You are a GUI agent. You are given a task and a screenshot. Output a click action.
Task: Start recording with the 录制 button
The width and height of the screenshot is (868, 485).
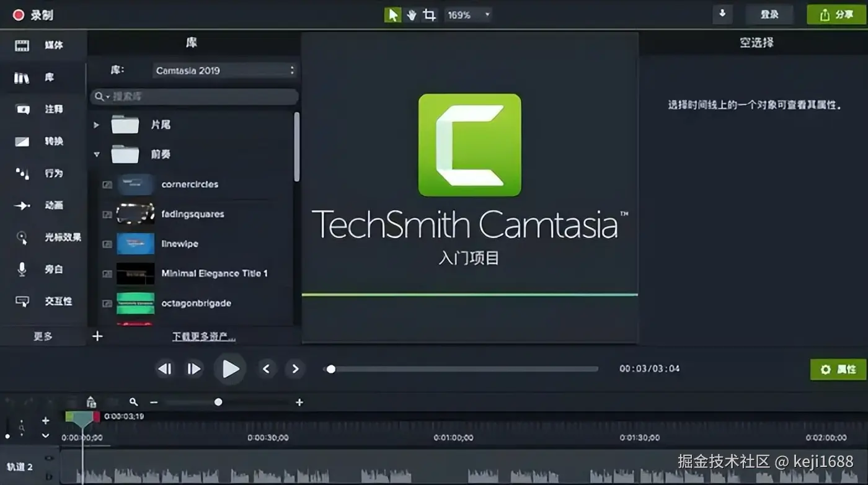tap(33, 15)
